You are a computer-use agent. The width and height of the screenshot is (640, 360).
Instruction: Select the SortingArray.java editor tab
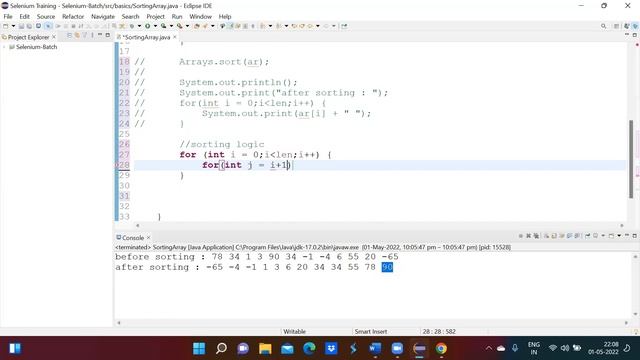pyautogui.click(x=146, y=37)
